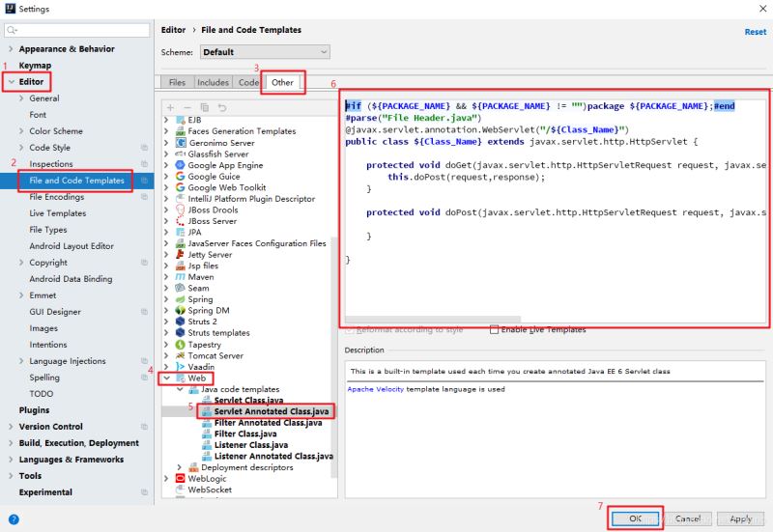Enable the Live Templates checkbox
This screenshot has width=773, height=532.
pyautogui.click(x=495, y=329)
